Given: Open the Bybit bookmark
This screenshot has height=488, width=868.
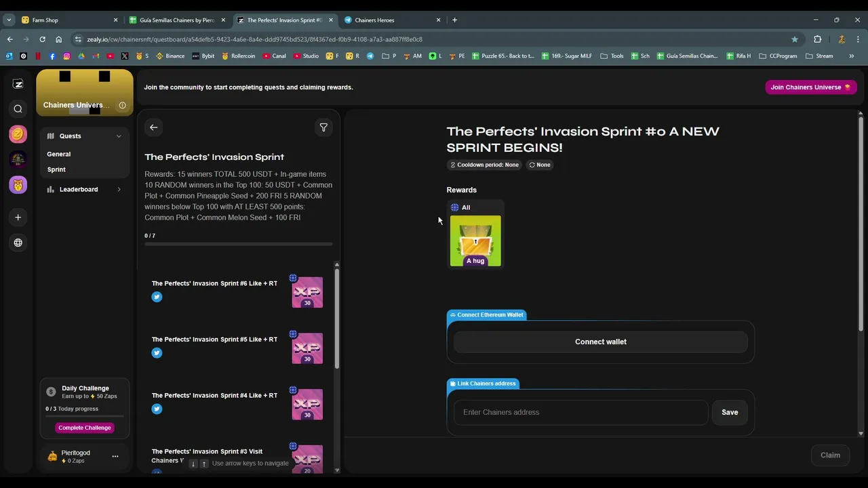Looking at the screenshot, I should click(203, 56).
